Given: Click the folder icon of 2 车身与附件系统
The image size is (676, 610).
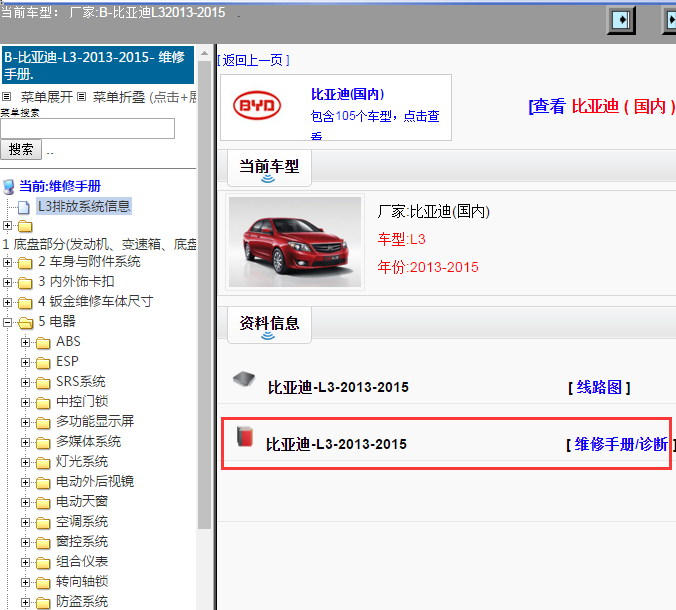Looking at the screenshot, I should pos(25,262).
